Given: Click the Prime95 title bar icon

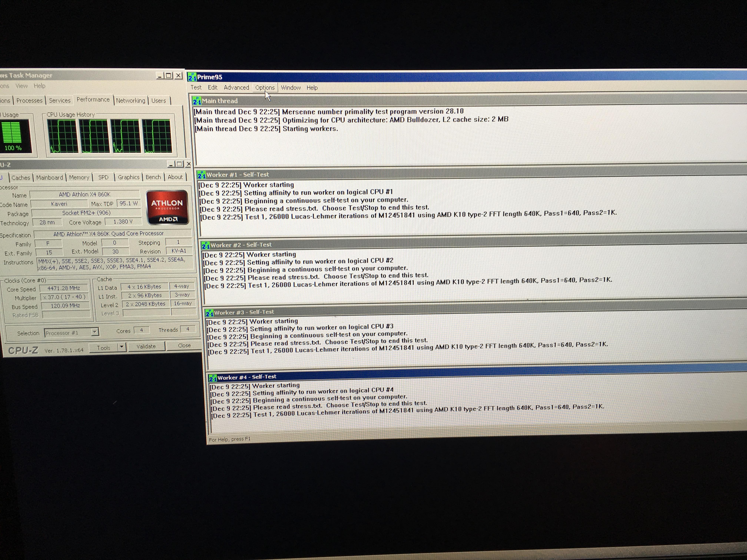Looking at the screenshot, I should click(192, 77).
